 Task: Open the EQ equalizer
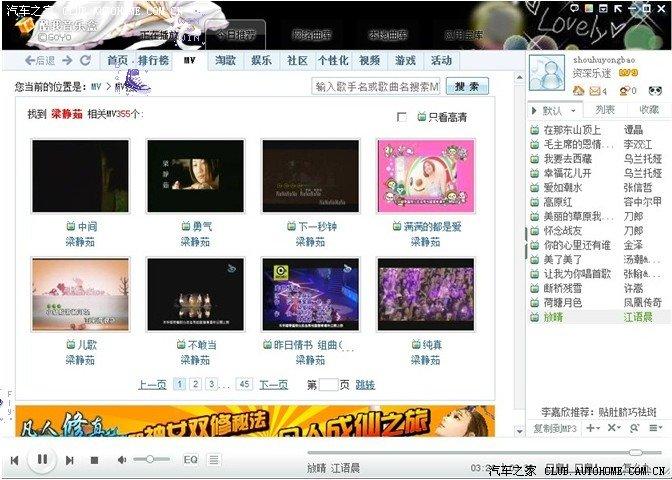pos(191,460)
